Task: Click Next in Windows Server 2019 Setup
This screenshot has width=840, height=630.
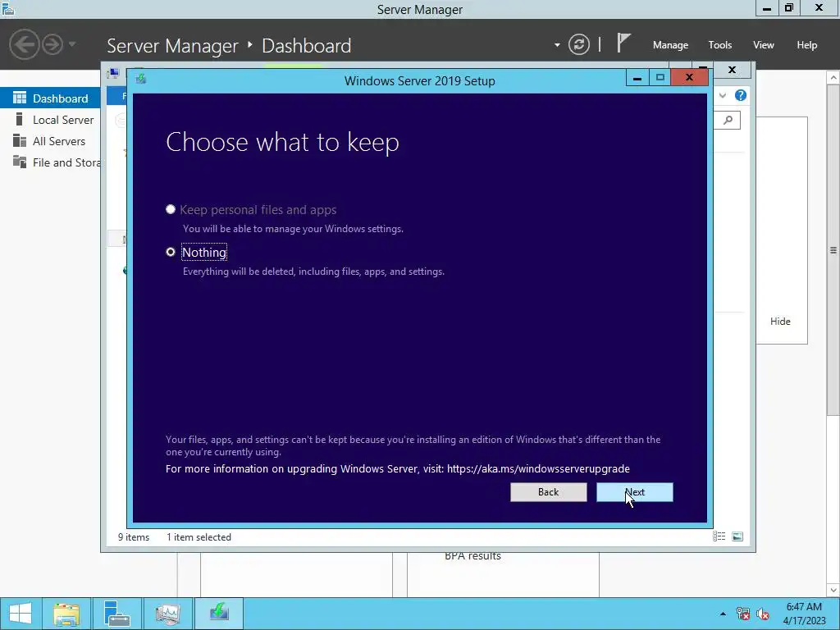Action: [x=634, y=492]
